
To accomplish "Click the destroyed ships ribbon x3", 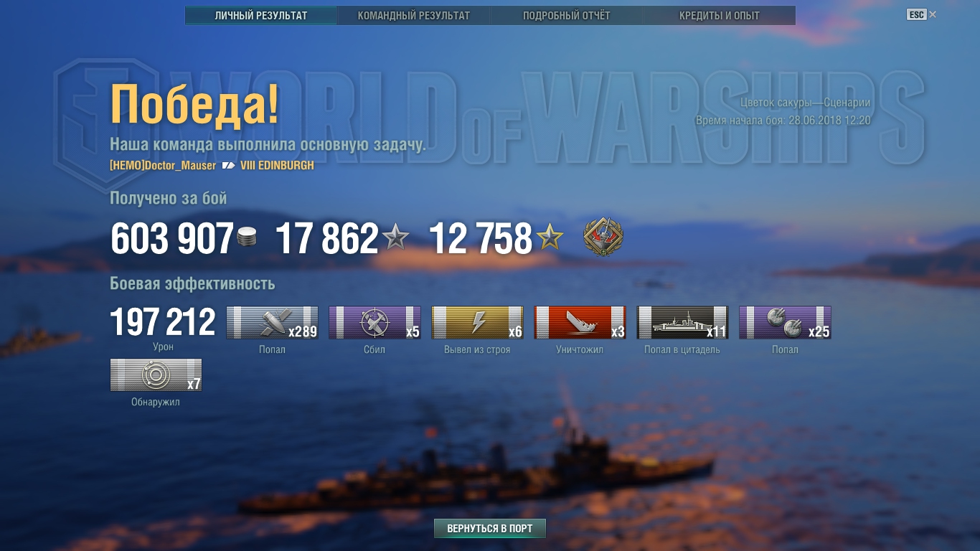I will [x=580, y=323].
